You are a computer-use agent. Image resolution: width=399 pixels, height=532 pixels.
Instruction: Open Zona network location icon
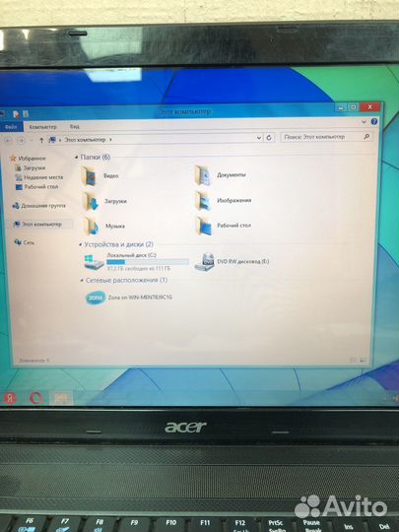[96, 298]
